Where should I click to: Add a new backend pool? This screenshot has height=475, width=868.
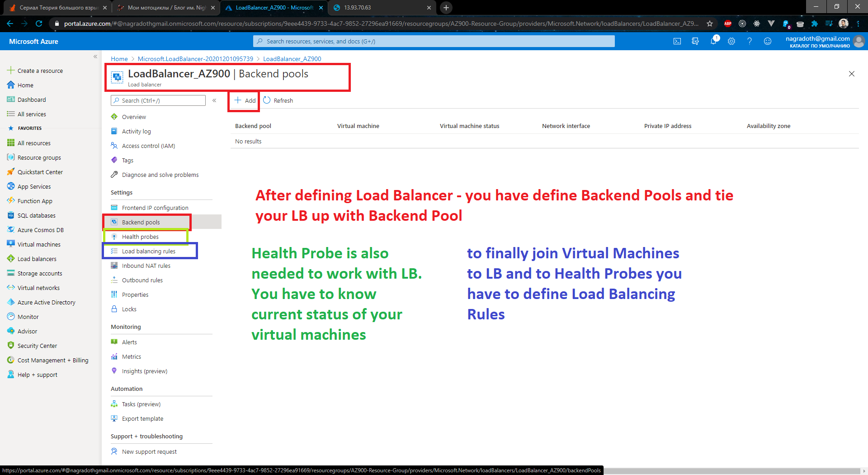(x=245, y=100)
